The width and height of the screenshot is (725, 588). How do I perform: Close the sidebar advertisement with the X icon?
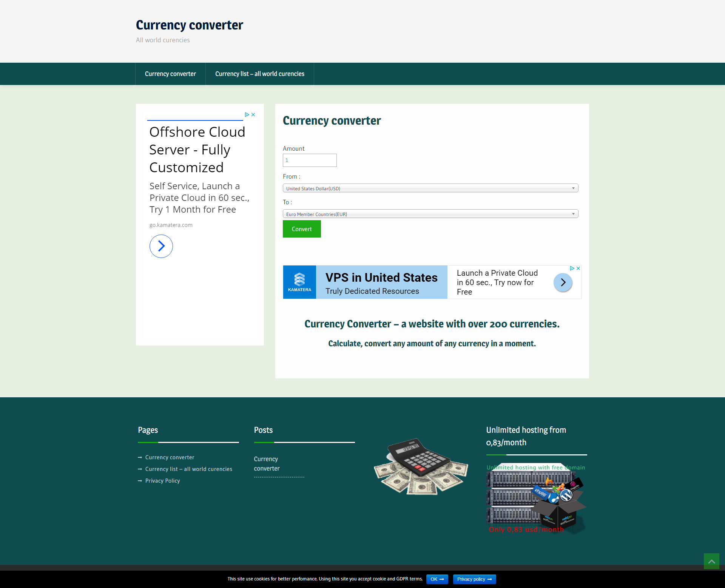pyautogui.click(x=253, y=114)
